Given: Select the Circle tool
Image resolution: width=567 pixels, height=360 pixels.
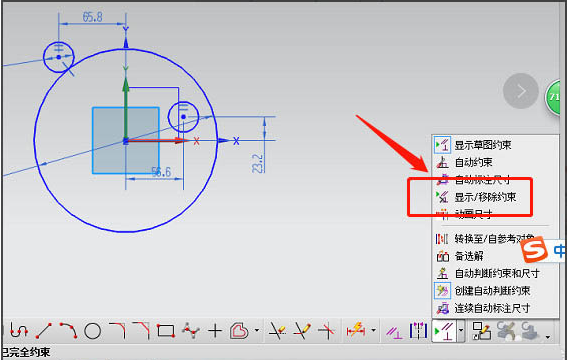Looking at the screenshot, I should click(x=92, y=331).
